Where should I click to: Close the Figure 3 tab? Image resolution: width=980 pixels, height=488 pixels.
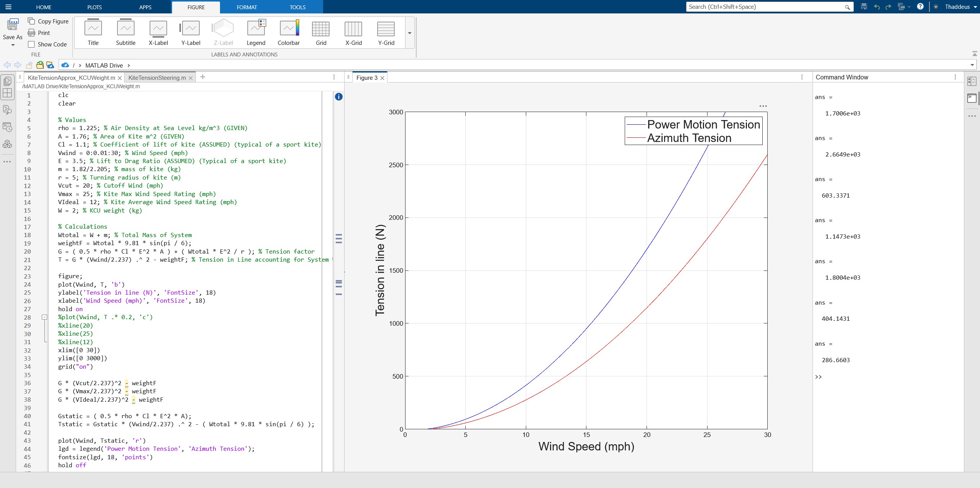(382, 78)
